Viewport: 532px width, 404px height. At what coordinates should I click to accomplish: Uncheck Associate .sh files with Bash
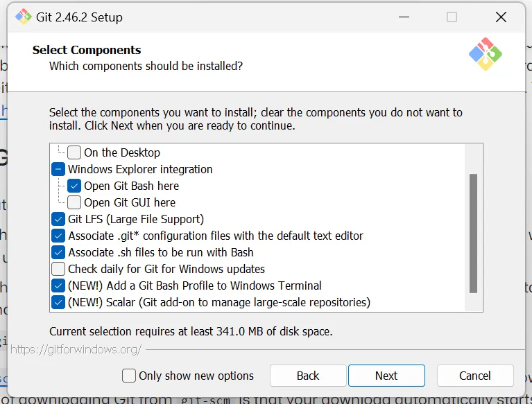(58, 252)
